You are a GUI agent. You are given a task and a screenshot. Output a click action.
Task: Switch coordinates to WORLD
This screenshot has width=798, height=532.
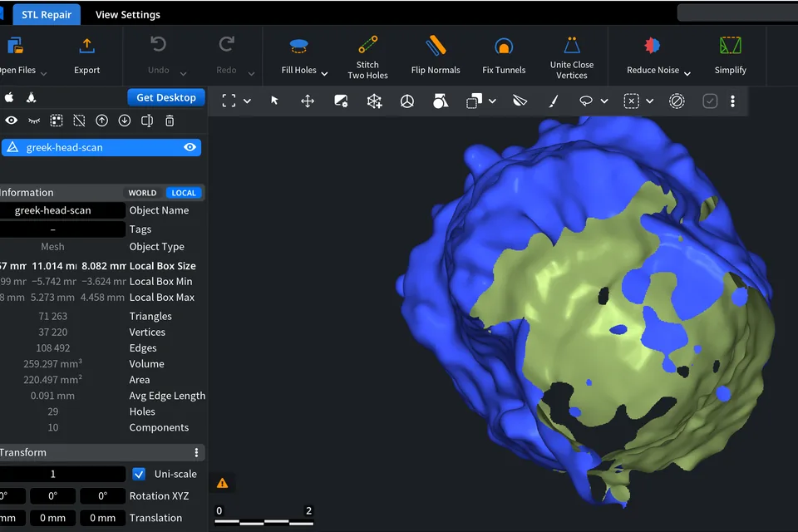[x=142, y=193]
